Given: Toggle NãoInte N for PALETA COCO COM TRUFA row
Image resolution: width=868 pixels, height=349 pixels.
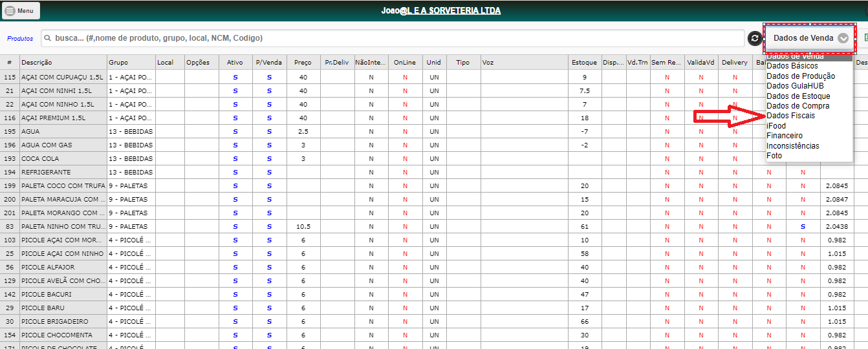Looking at the screenshot, I should point(371,186).
